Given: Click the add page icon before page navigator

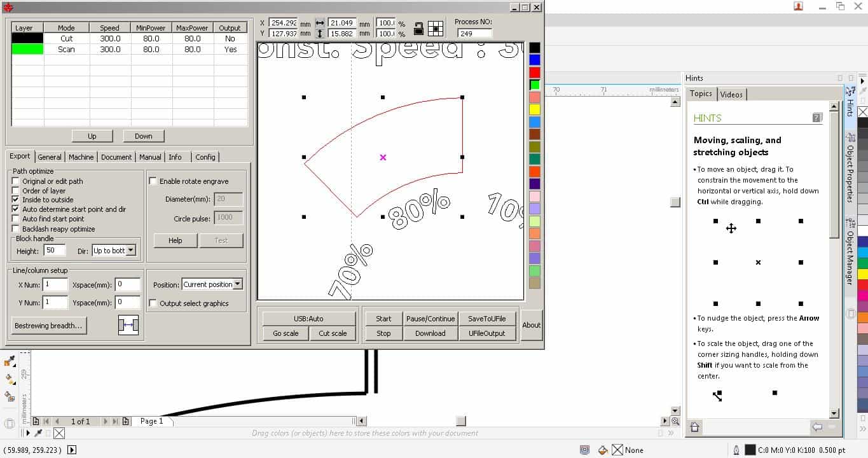Looking at the screenshot, I should [36, 421].
